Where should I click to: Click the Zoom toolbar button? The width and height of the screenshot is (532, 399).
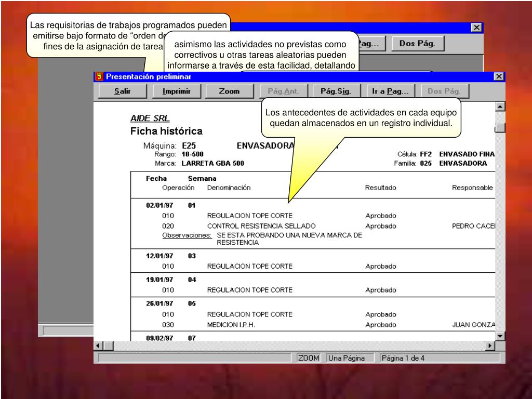pyautogui.click(x=229, y=91)
